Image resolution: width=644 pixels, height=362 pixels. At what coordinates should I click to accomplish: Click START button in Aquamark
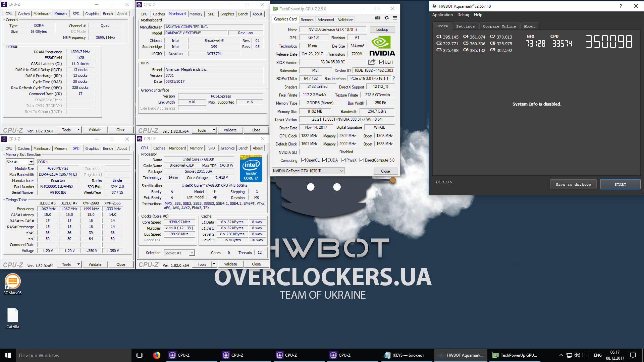620,184
